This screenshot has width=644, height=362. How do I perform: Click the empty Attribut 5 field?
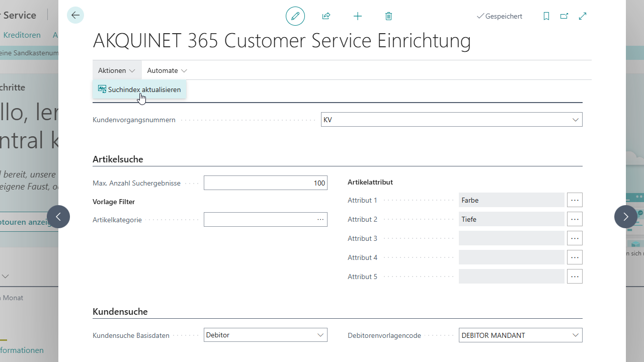pyautogui.click(x=512, y=277)
